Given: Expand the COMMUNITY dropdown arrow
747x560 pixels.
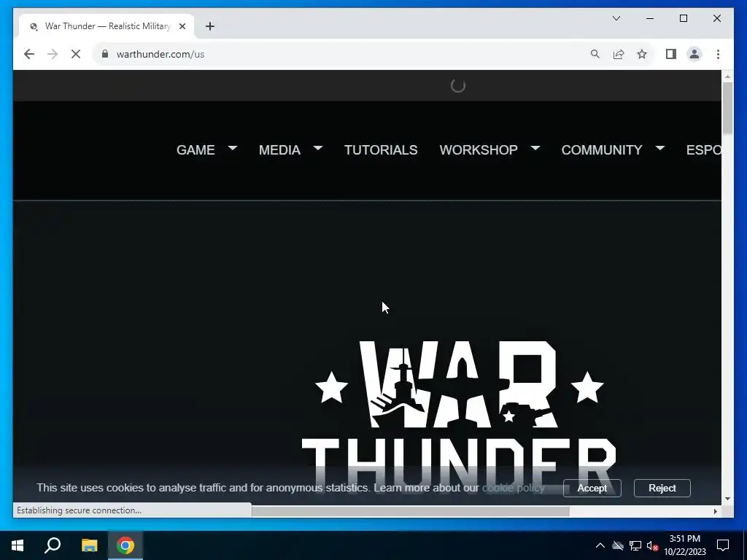Looking at the screenshot, I should [660, 148].
